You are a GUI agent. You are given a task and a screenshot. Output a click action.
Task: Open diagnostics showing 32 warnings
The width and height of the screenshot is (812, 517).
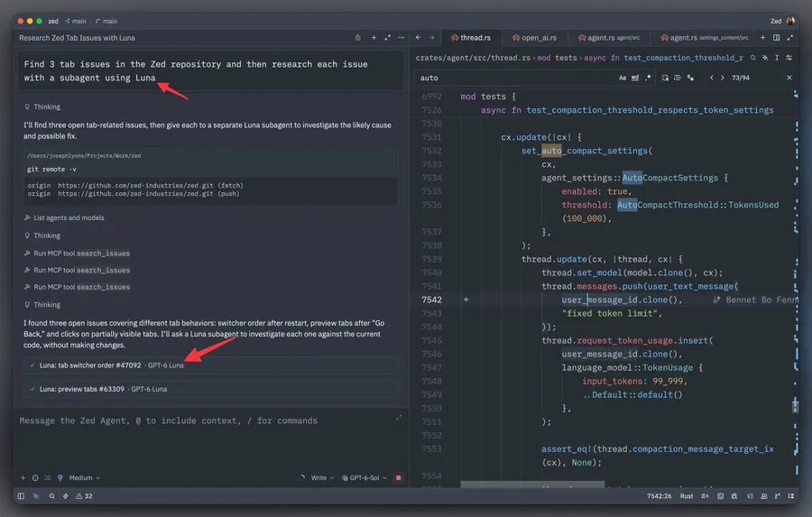pyautogui.click(x=85, y=495)
